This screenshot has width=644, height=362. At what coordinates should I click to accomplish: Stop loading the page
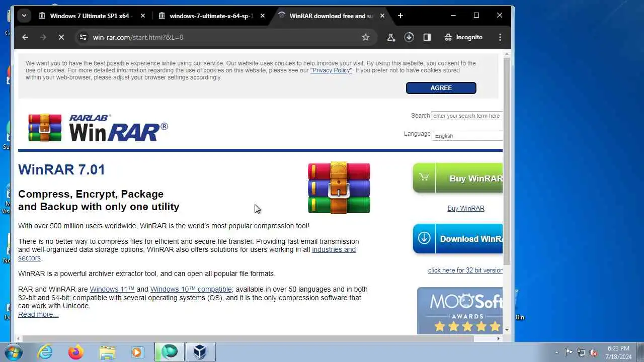[61, 37]
